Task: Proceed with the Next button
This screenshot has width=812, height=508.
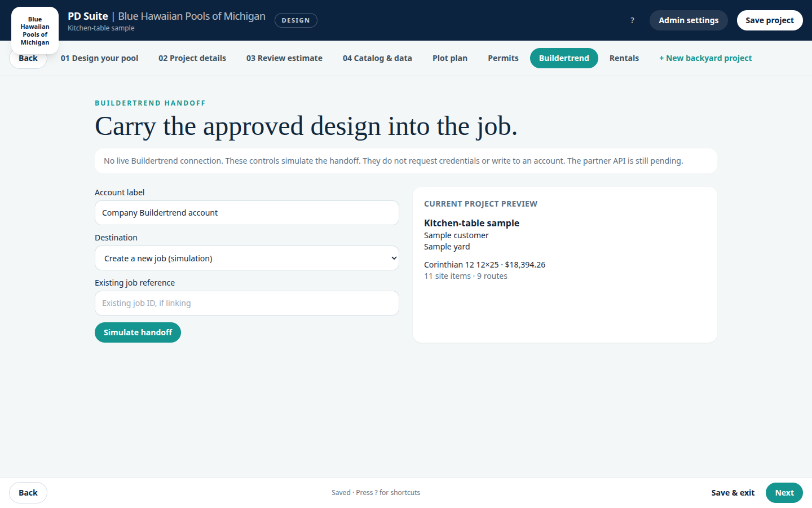Action: click(x=784, y=493)
